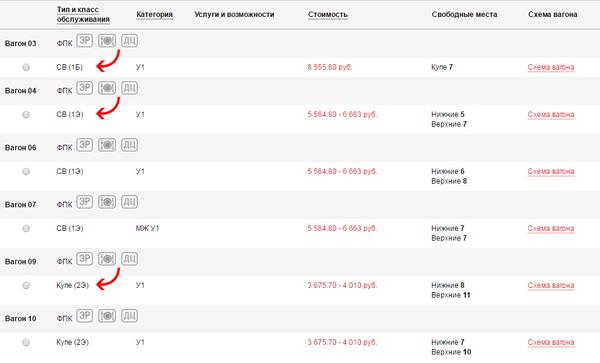Image resolution: width=600 pixels, height=363 pixels.
Task: Click the ДЦ icon for Вагон 06
Action: [129, 145]
